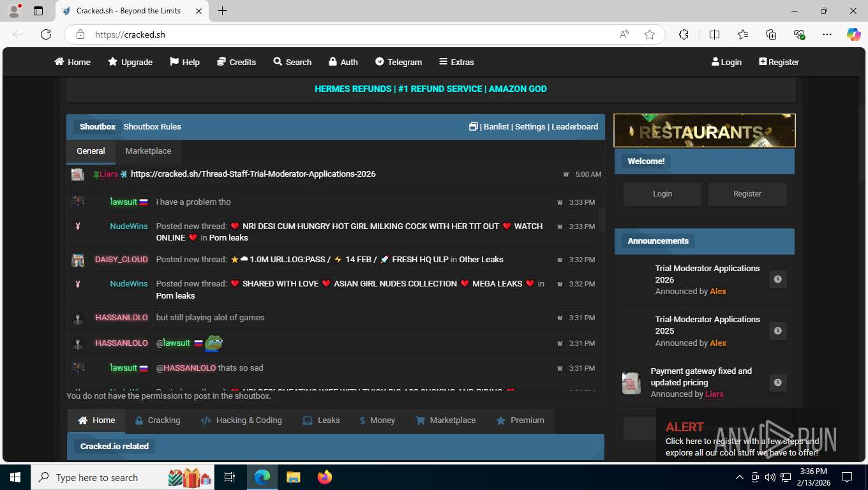Screen dimensions: 868x490
Task: Open Help in top navigation
Action: (x=184, y=62)
